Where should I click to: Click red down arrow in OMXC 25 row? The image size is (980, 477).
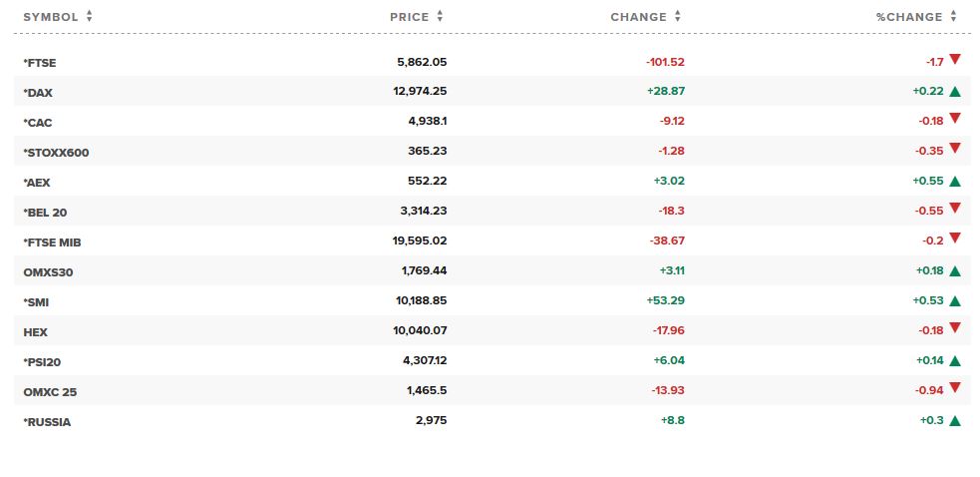[x=954, y=387]
